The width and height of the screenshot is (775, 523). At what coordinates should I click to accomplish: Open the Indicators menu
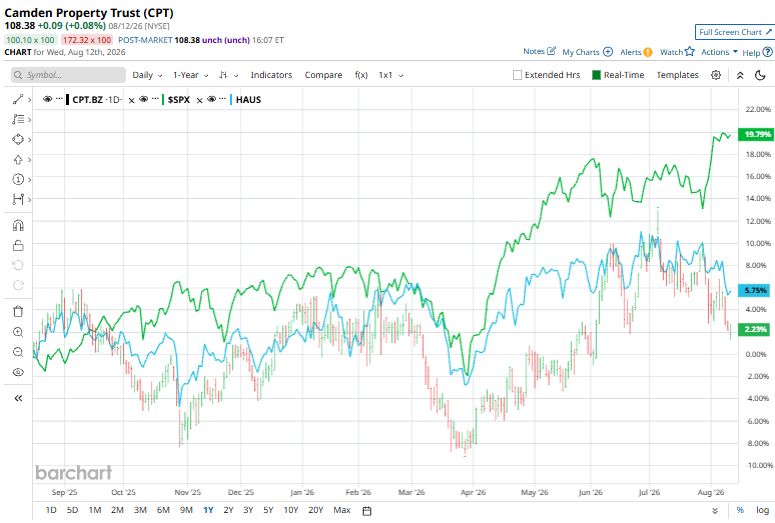[x=271, y=75]
